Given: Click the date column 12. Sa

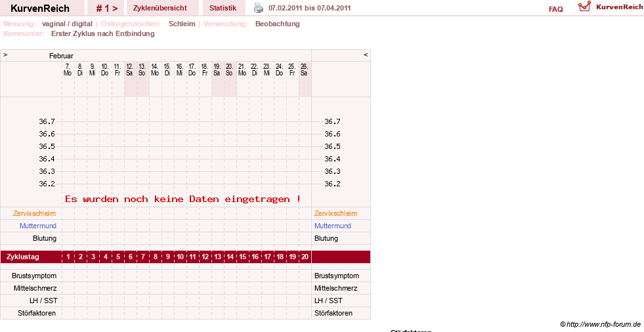Looking at the screenshot, I should 130,70.
